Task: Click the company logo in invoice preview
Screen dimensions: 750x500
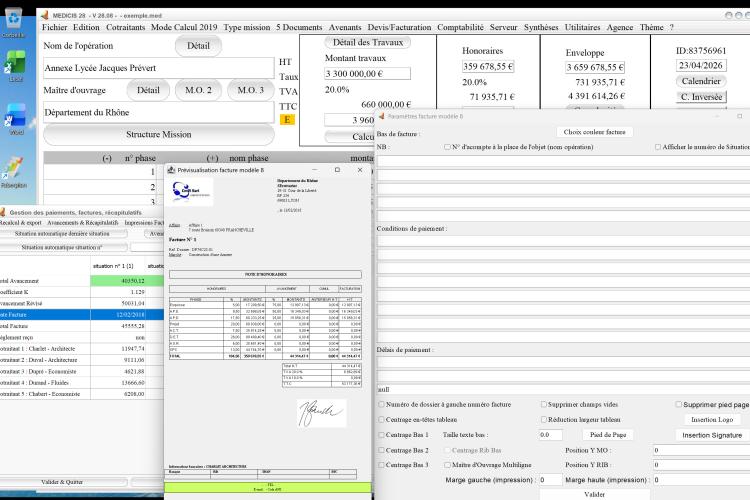Action: [192, 191]
